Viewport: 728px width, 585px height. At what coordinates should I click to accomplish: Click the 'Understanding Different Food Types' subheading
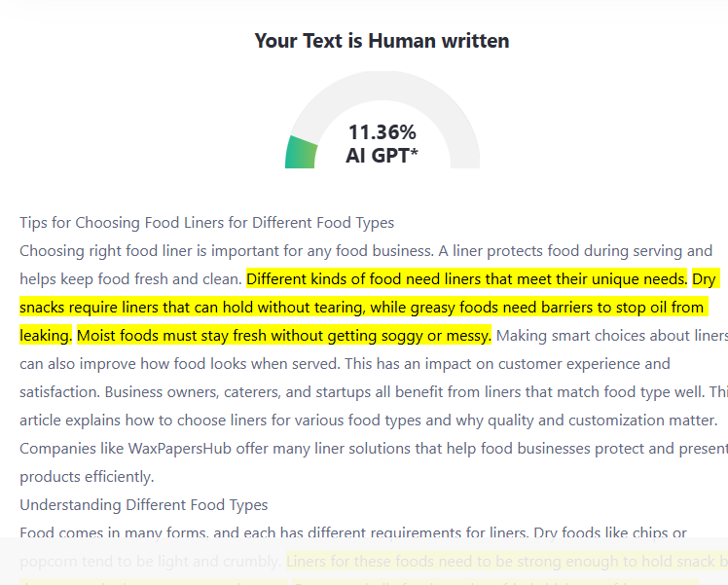tap(144, 505)
